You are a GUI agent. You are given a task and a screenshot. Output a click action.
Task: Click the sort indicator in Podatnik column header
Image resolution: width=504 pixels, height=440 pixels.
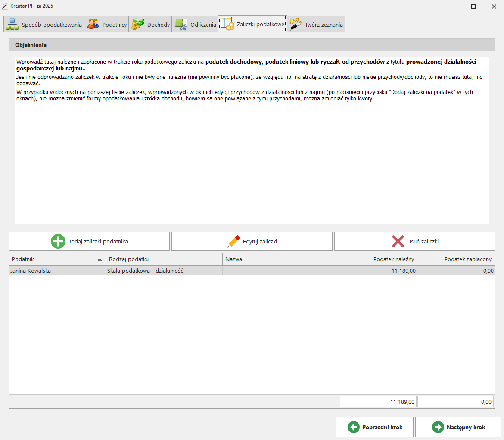coord(100,259)
